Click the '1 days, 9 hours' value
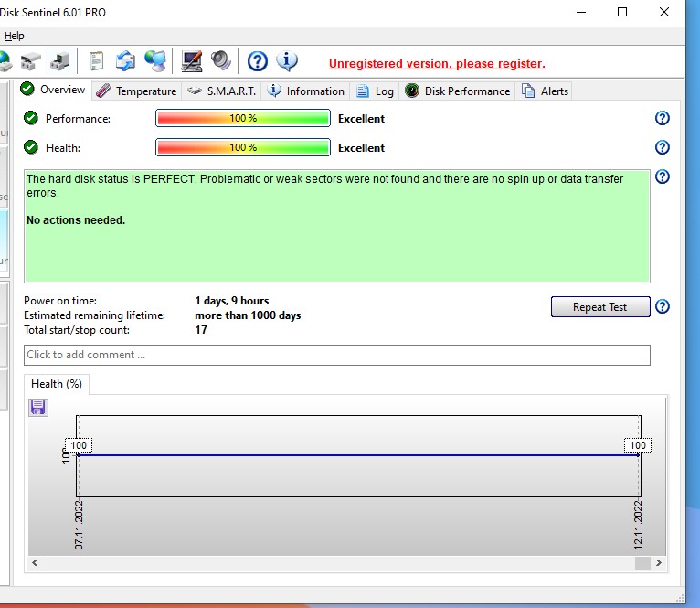Screen dimensions: 700x608 (232, 301)
